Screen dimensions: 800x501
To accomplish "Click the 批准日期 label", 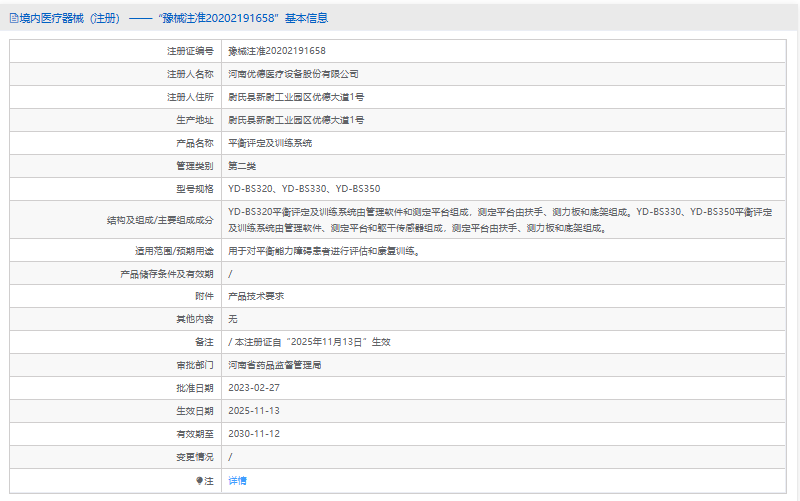I will (195, 388).
